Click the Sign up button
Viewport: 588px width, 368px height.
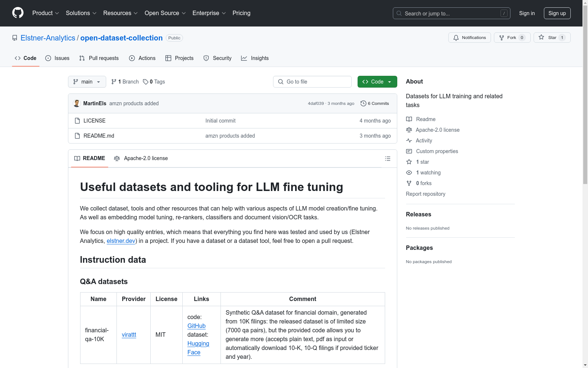[x=557, y=13]
